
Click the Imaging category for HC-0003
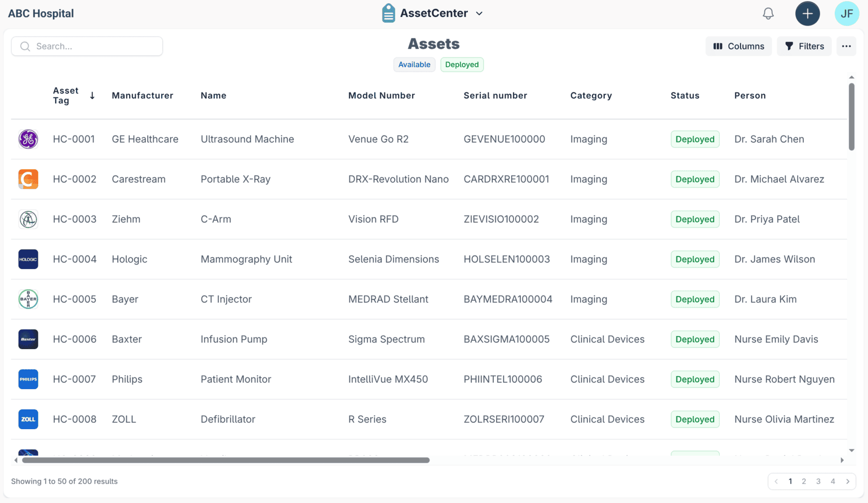[x=589, y=219]
